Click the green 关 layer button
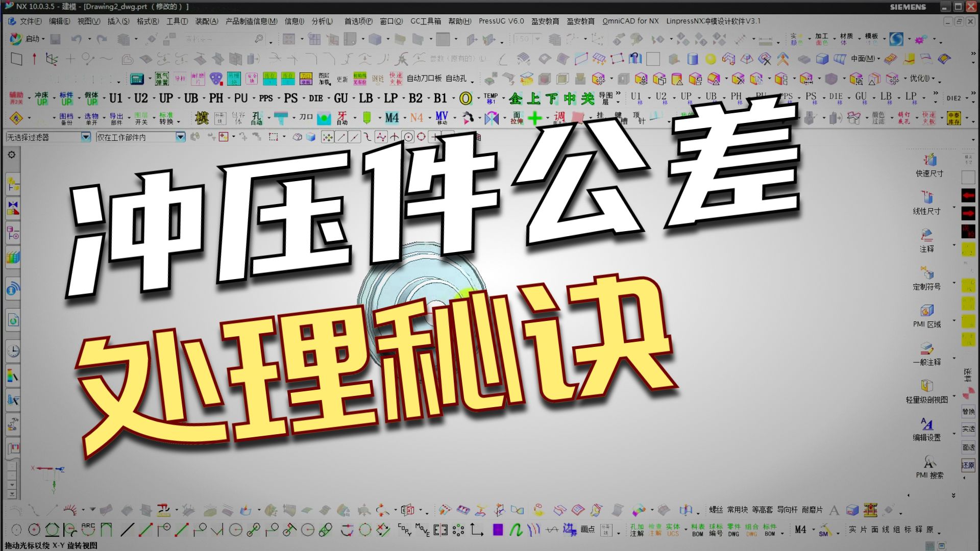The width and height of the screenshot is (980, 551). click(587, 98)
